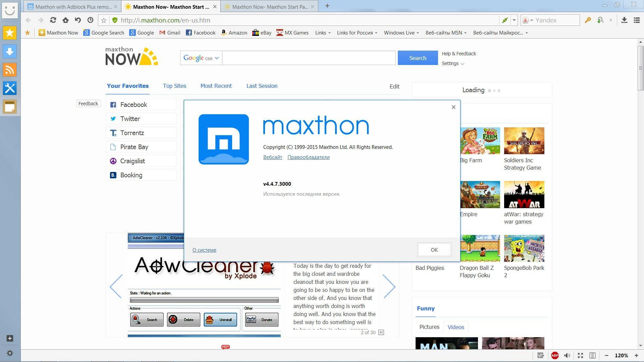Select the Most Recent tab
The image size is (644, 362).
pos(216,86)
